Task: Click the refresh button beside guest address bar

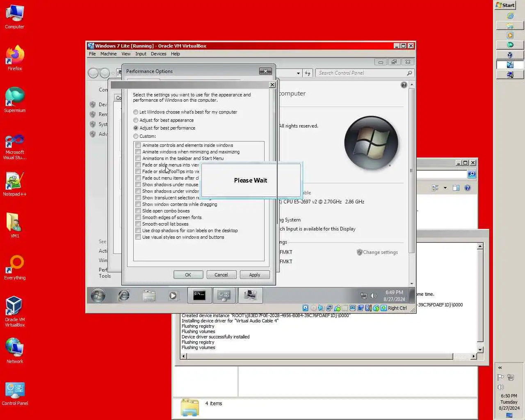Action: [308, 73]
